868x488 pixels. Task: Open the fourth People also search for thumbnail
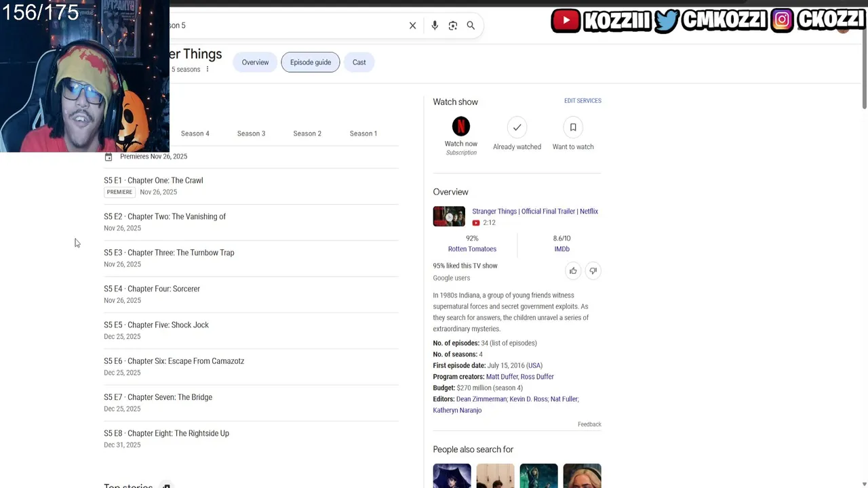(x=582, y=476)
